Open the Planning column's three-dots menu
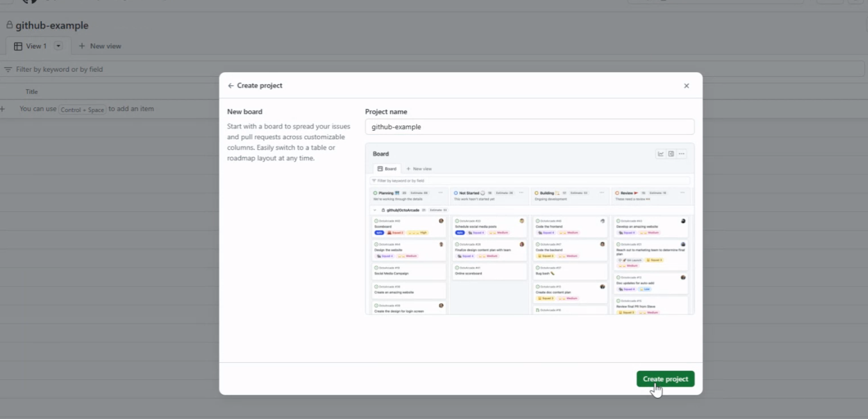Screen dimensions: 868x419 click(440, 193)
